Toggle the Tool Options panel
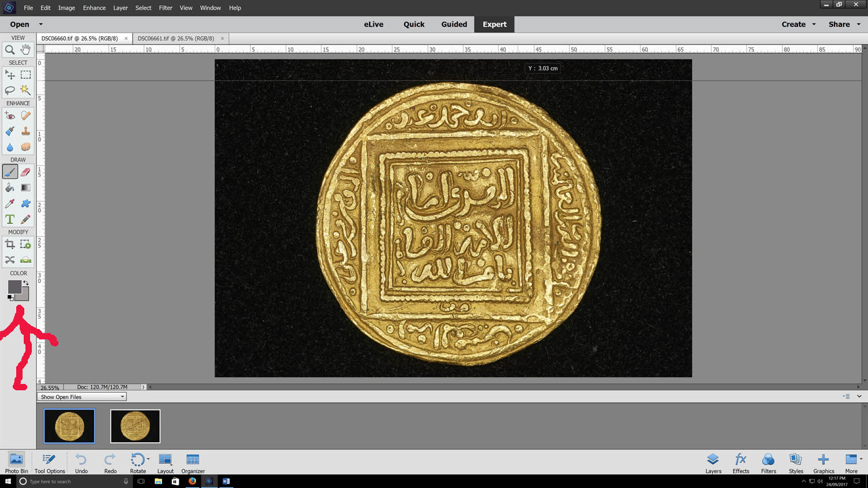This screenshot has width=868, height=488. (50, 463)
